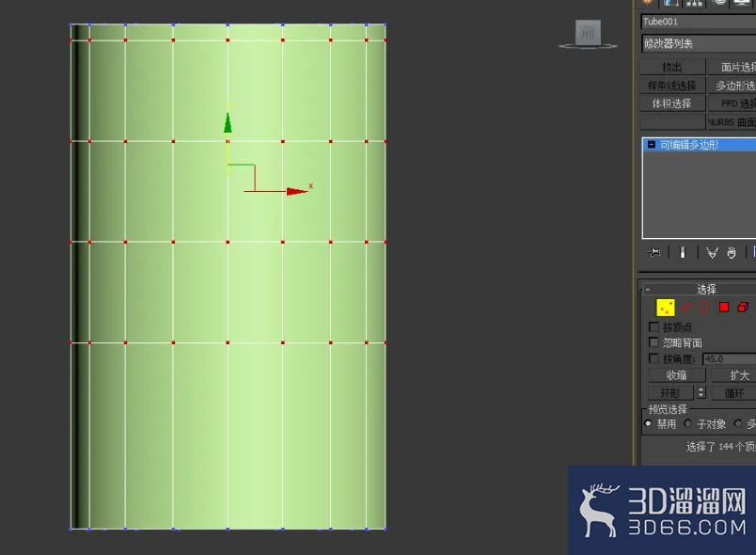This screenshot has width=756, height=555.
Task: Open the Hierarchy panel tab icon
Action: [x=694, y=3]
